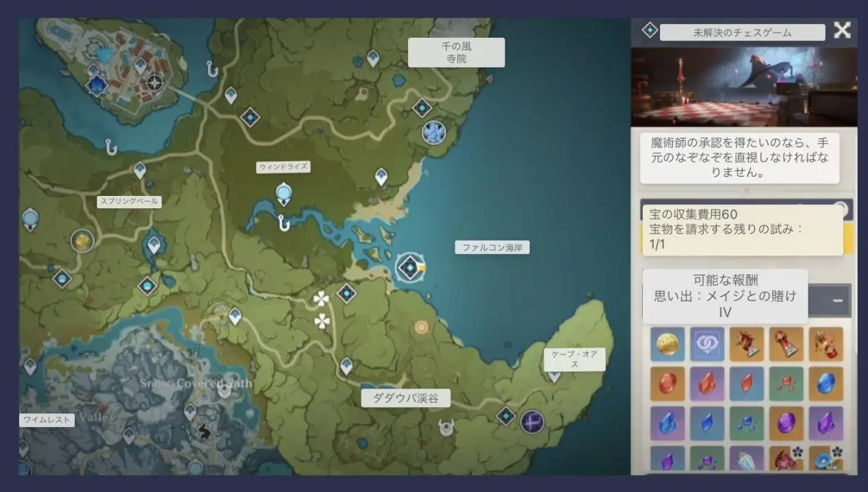Screen dimensions: 868x492
Task: Click the horned mask icon below ダダウパ渓谷
Action: (x=446, y=428)
